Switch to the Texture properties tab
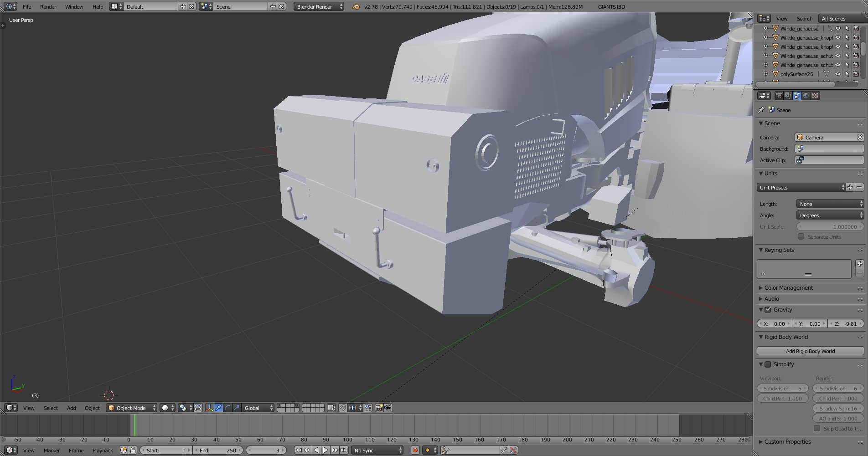The width and height of the screenshot is (868, 456). [815, 96]
